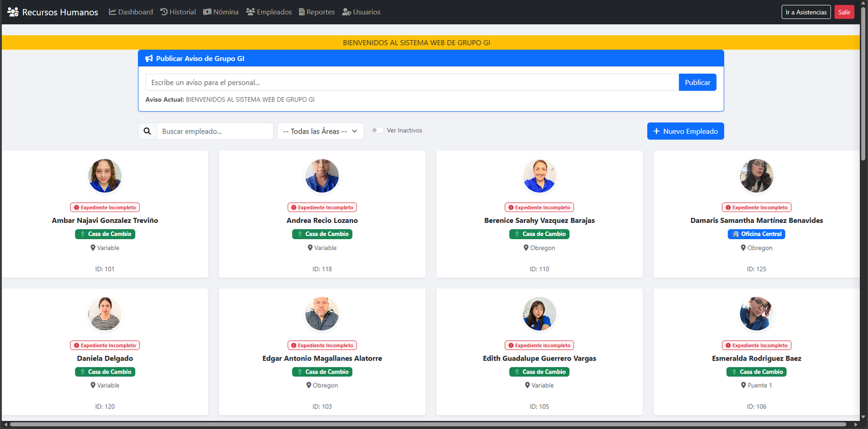Go to the Nómina section

pyautogui.click(x=221, y=12)
